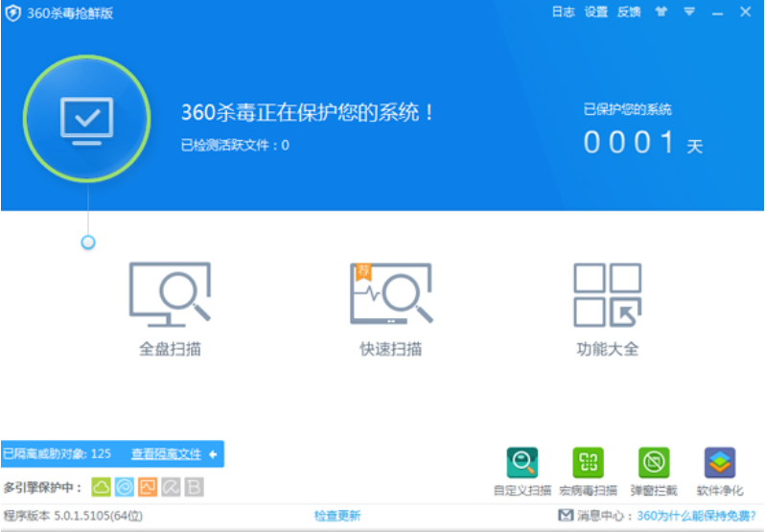Image resolution: width=765 pixels, height=532 pixels.
Task: Click the orange engine icon
Action: pyautogui.click(x=148, y=487)
